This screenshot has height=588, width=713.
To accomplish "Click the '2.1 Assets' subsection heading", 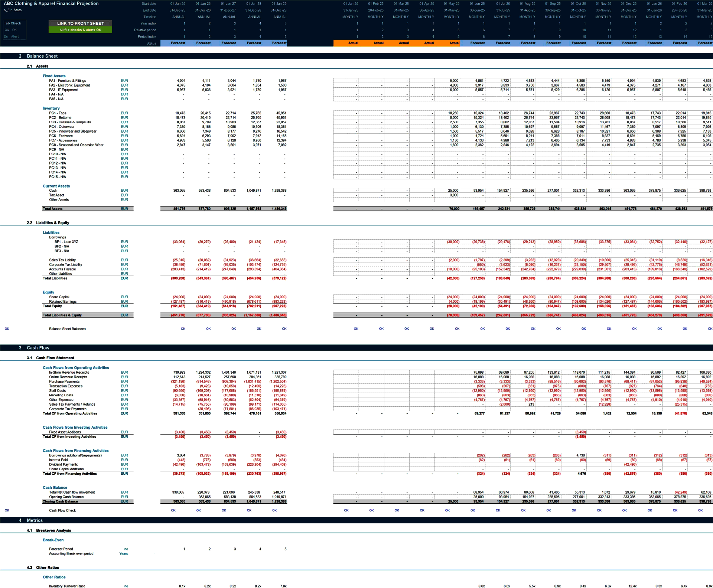I will pyautogui.click(x=38, y=66).
